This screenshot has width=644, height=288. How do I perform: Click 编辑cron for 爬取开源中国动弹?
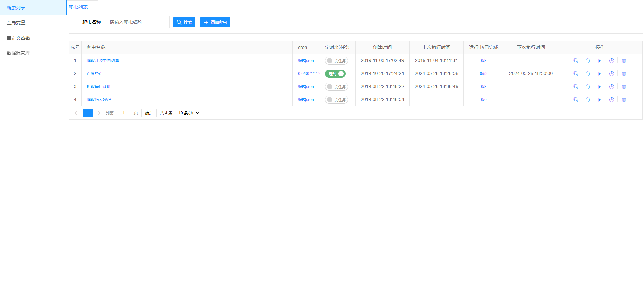click(306, 61)
